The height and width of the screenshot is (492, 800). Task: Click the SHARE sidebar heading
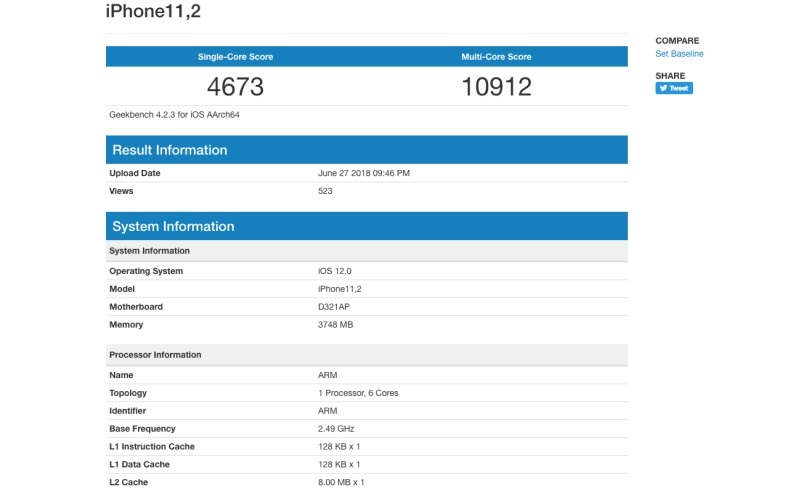(670, 76)
